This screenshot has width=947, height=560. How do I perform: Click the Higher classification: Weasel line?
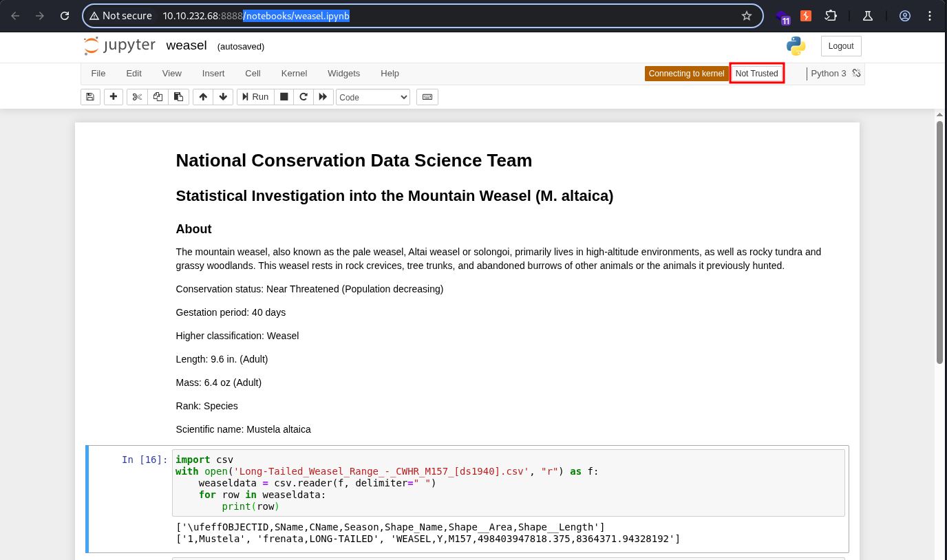pyautogui.click(x=237, y=336)
